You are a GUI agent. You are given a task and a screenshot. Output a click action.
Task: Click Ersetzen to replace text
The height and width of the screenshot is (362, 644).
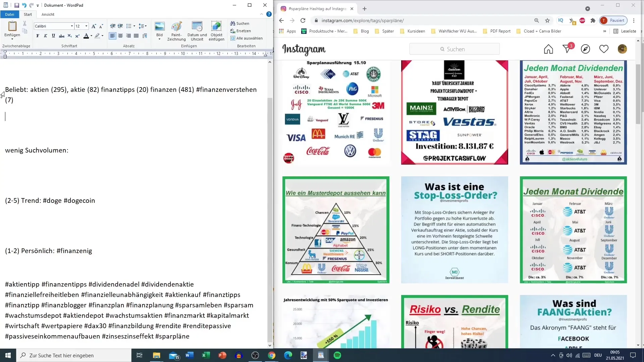240,31
